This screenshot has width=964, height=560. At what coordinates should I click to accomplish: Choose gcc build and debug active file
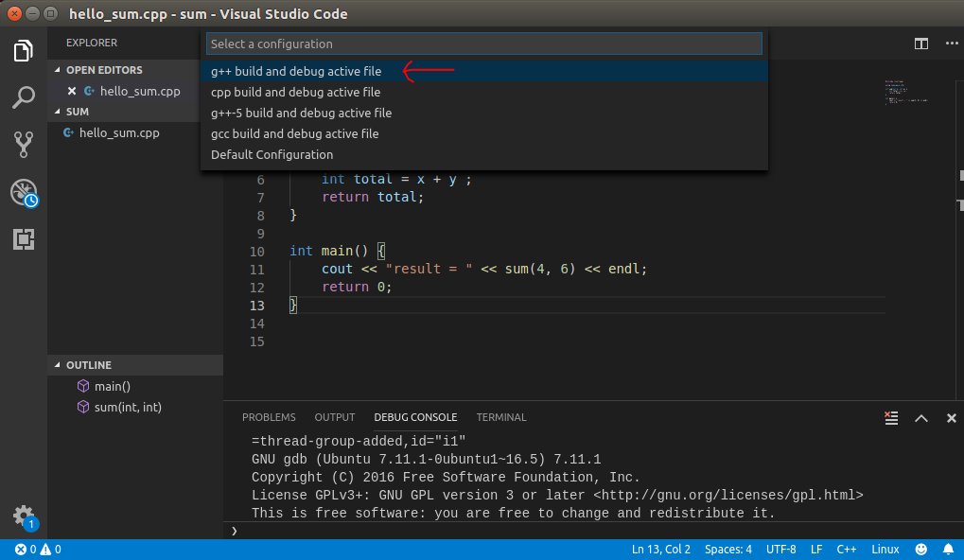click(x=484, y=134)
